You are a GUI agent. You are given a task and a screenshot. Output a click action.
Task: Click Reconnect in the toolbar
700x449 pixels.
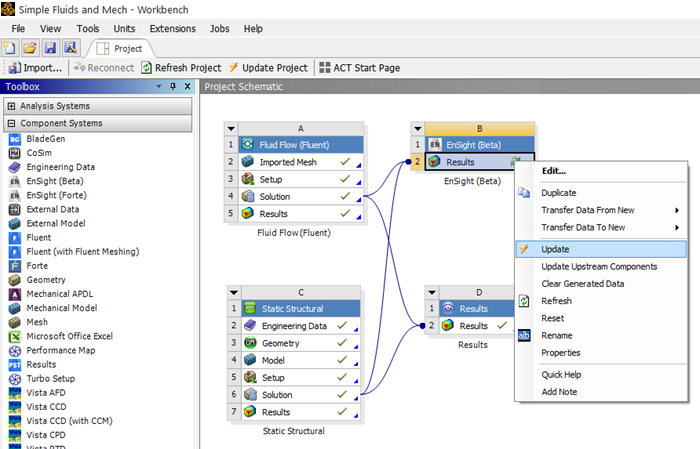click(104, 68)
